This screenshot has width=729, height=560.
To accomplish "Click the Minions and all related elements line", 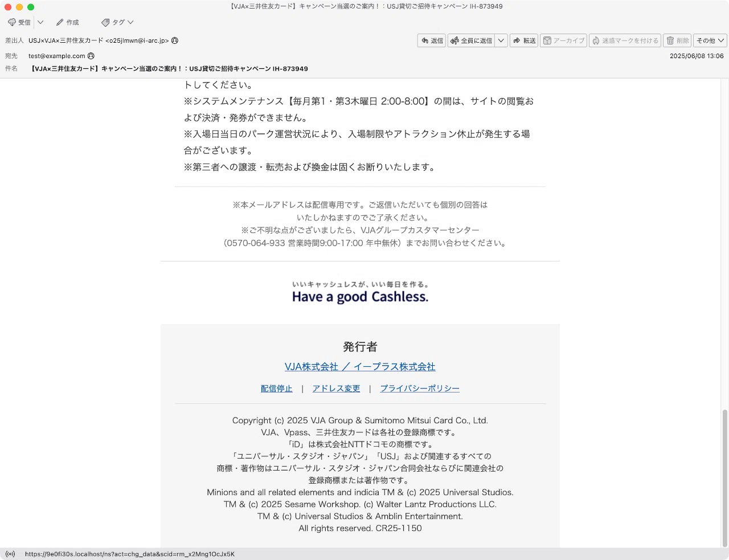I will click(x=360, y=492).
